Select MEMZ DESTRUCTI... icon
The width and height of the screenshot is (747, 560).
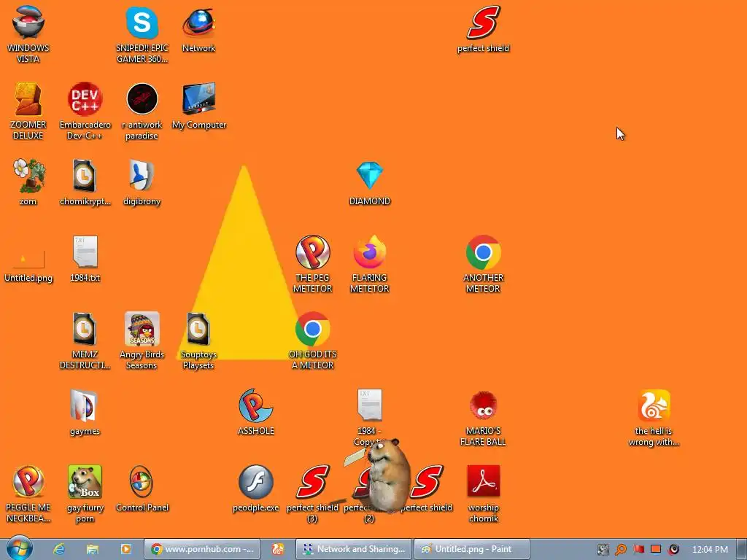click(x=85, y=341)
